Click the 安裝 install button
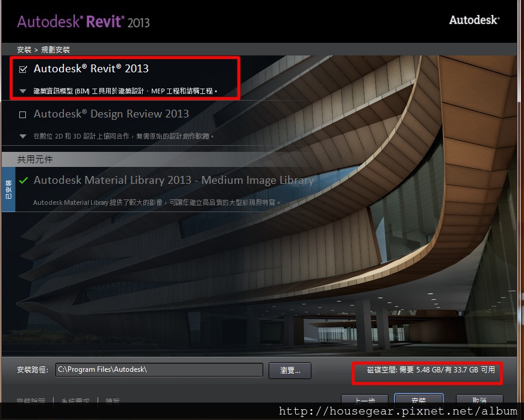The width and height of the screenshot is (524, 420). [419, 399]
